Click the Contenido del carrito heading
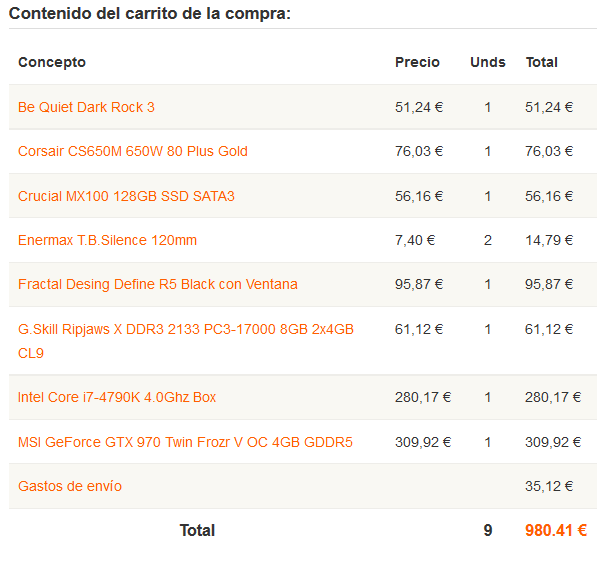 (150, 14)
